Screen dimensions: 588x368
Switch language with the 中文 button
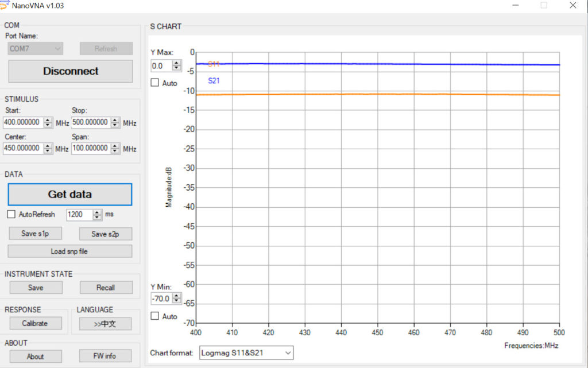(x=105, y=324)
